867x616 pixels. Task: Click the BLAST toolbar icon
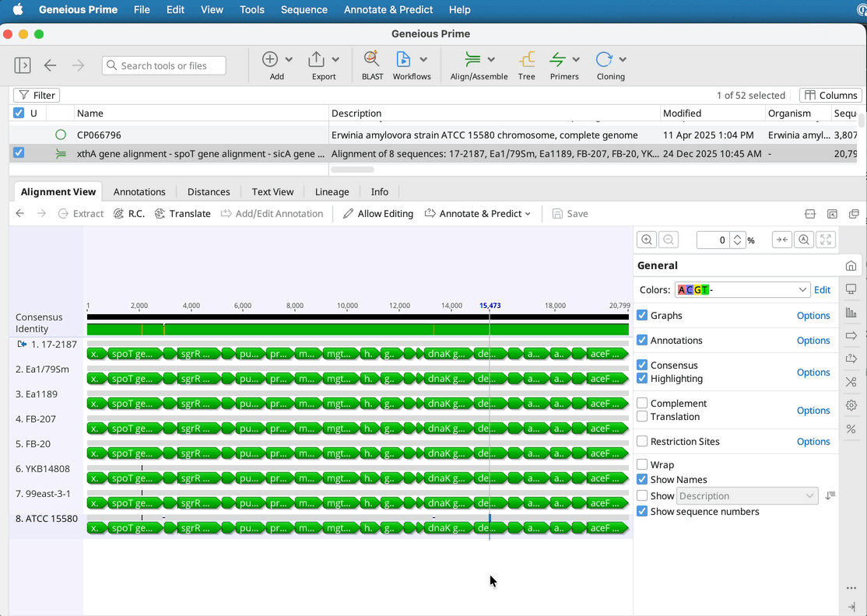pos(372,60)
